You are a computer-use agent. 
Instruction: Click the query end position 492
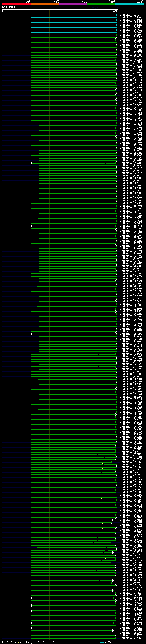tap(115, 11)
